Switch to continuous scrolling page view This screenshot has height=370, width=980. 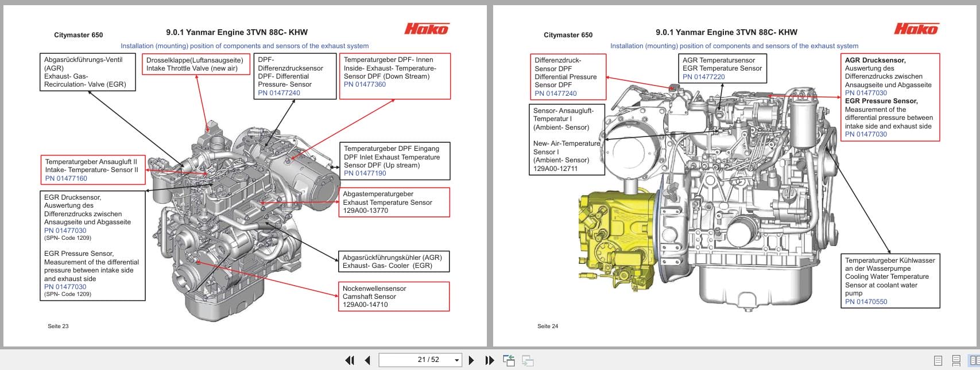coord(956,360)
